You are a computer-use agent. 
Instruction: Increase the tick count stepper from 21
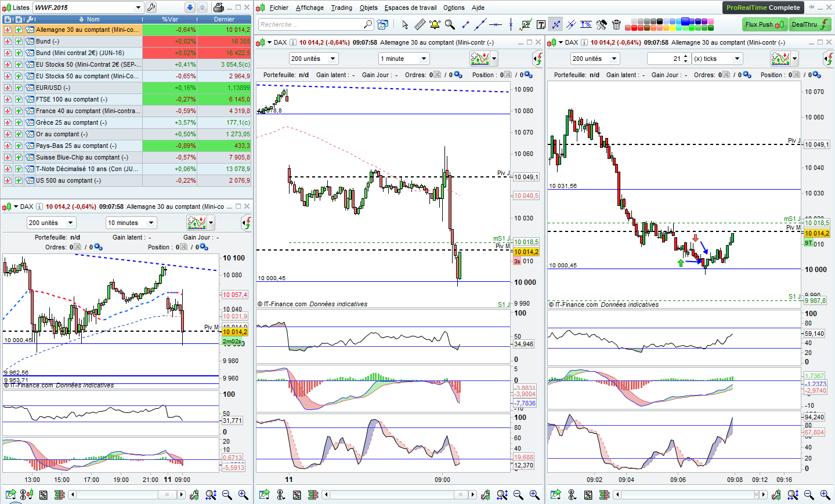click(x=686, y=56)
